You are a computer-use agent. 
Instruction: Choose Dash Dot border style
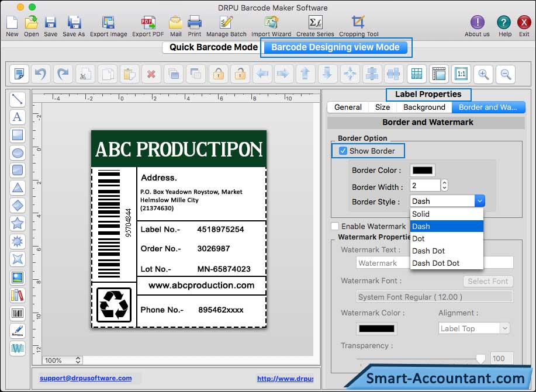click(x=447, y=251)
